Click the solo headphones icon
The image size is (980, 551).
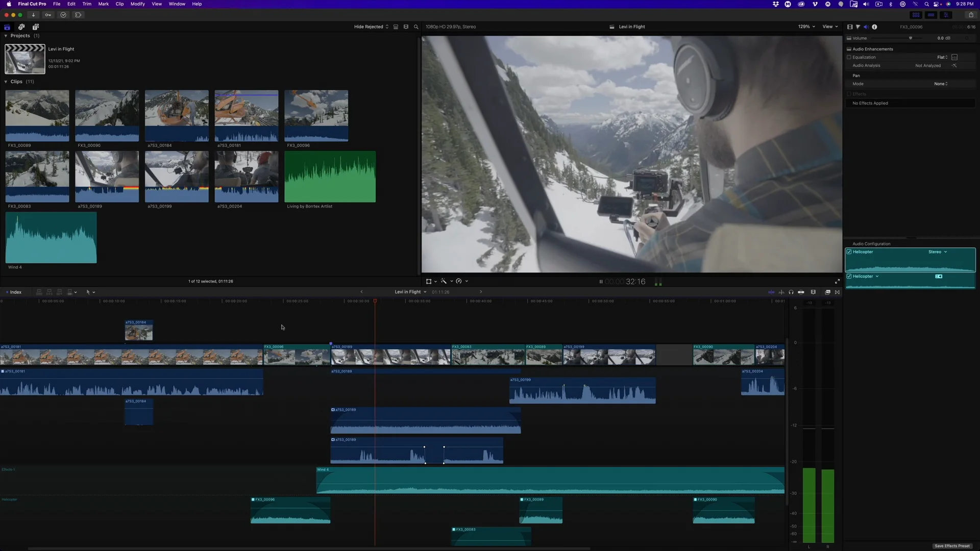pos(791,292)
